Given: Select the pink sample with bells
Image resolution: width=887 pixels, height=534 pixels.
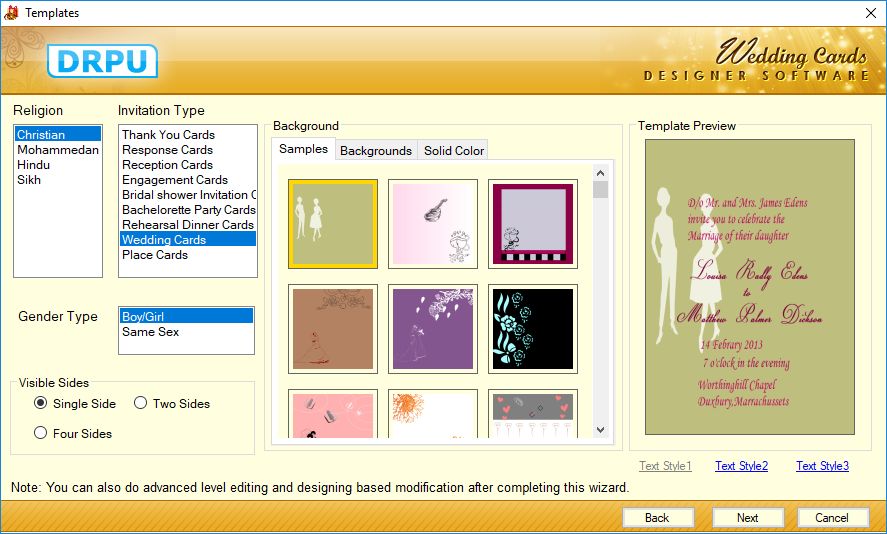Looking at the screenshot, I should (x=333, y=414).
